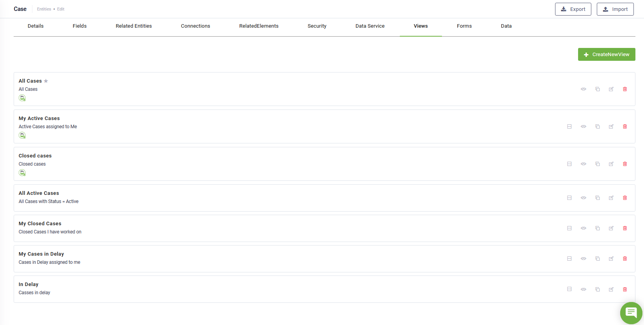Copy the My Active Cases view
The image size is (644, 325).
597,127
